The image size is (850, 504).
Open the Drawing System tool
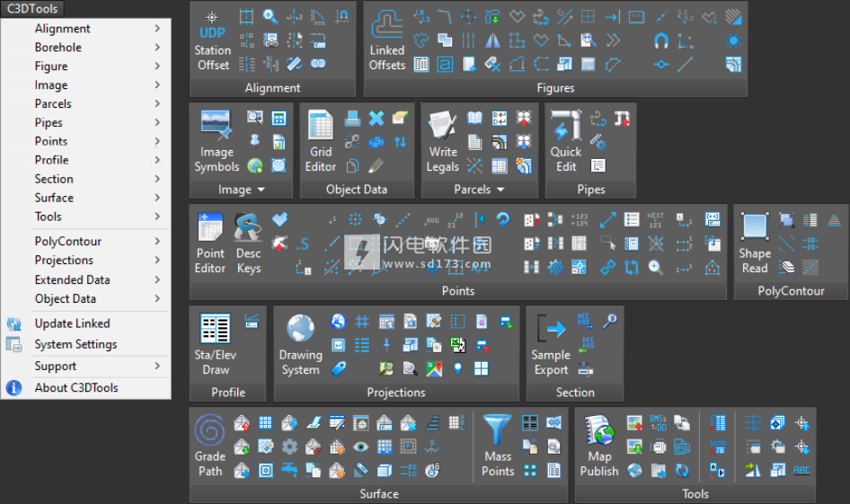(300, 345)
